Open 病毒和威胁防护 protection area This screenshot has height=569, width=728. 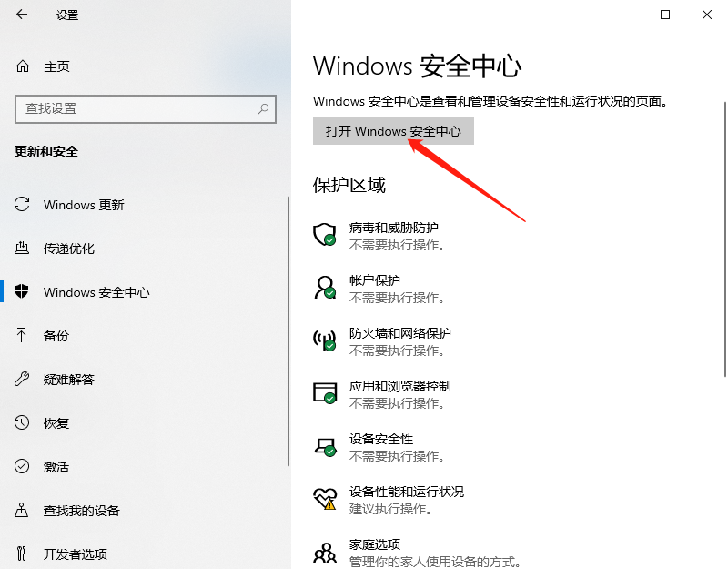click(x=394, y=228)
